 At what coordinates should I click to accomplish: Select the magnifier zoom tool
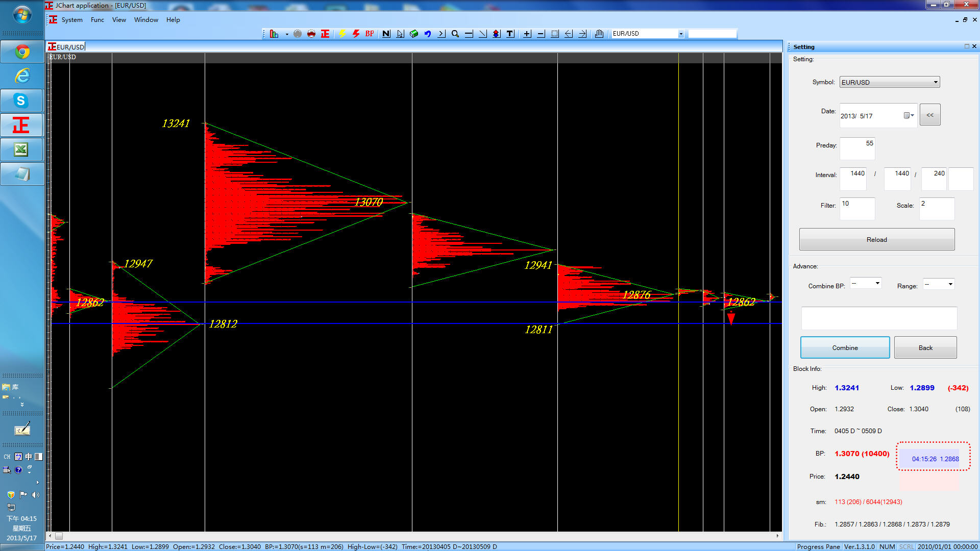click(455, 34)
